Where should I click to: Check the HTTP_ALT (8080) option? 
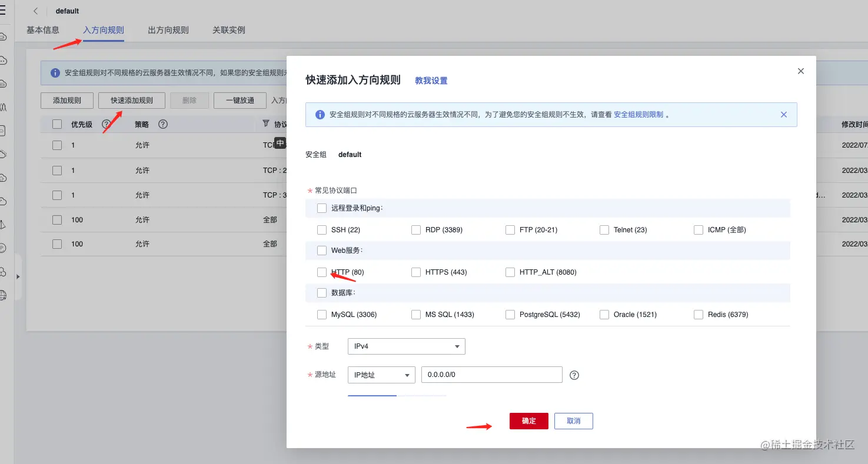(510, 272)
